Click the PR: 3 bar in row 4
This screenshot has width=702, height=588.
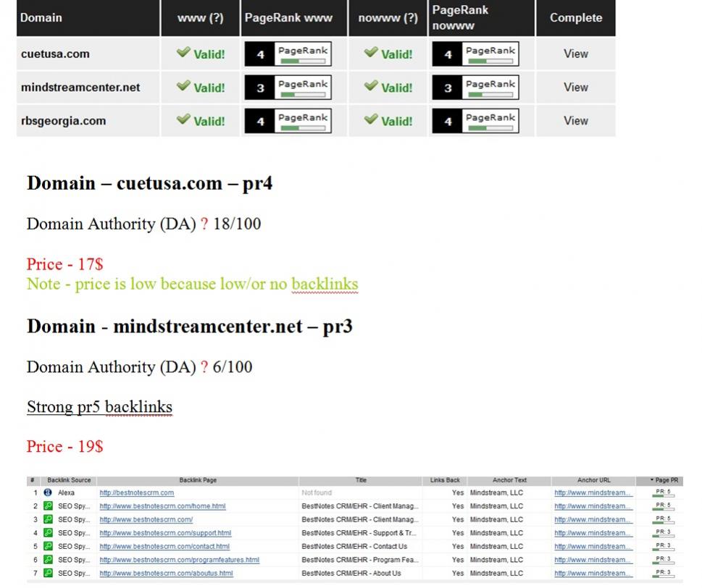[663, 533]
